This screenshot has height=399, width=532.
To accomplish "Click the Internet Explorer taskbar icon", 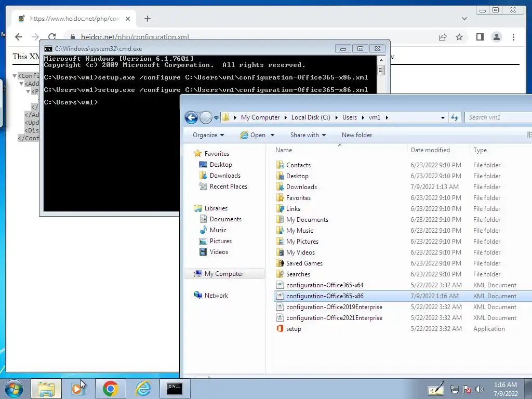I will 143,389.
